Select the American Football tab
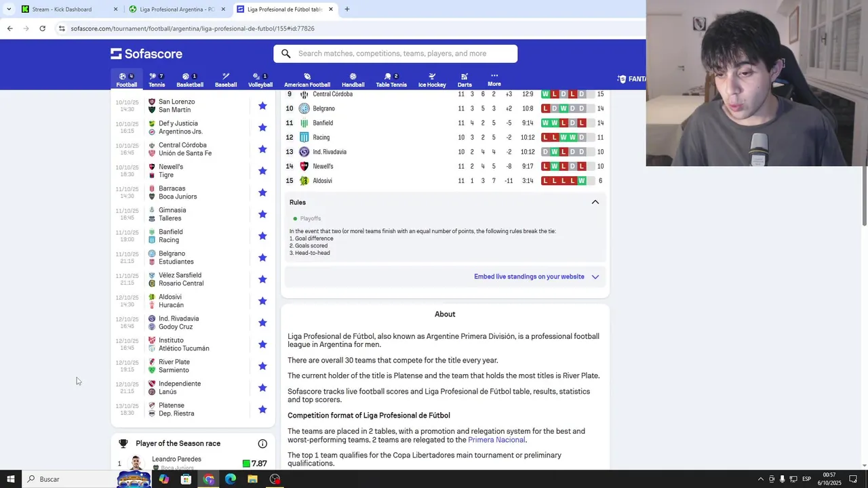The image size is (868, 488). 307,80
